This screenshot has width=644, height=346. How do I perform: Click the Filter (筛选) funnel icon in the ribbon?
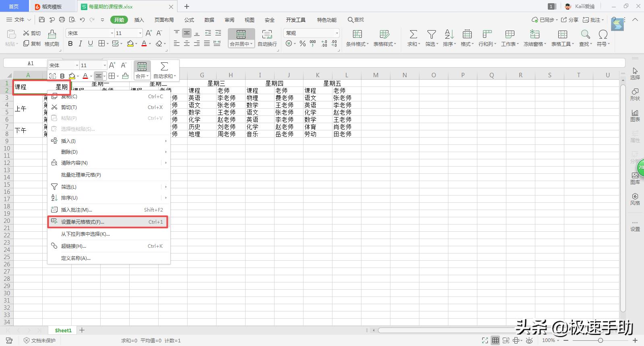tap(431, 35)
